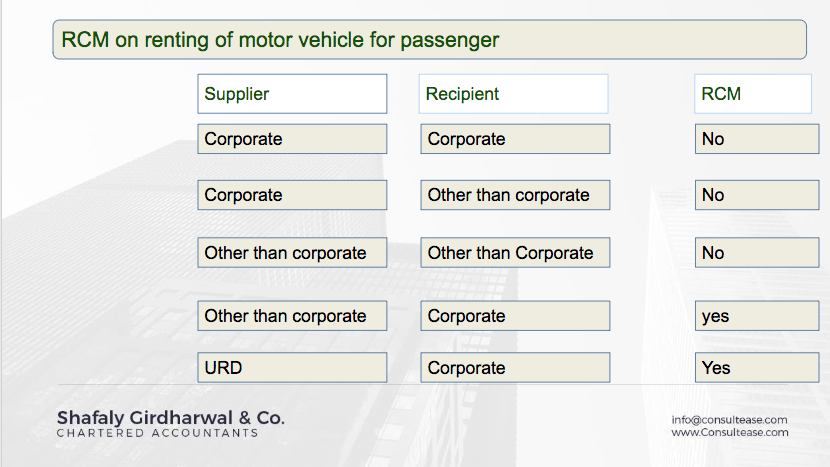The height and width of the screenshot is (467, 830).
Task: Click the second-row No RCM box
Action: 757,195
